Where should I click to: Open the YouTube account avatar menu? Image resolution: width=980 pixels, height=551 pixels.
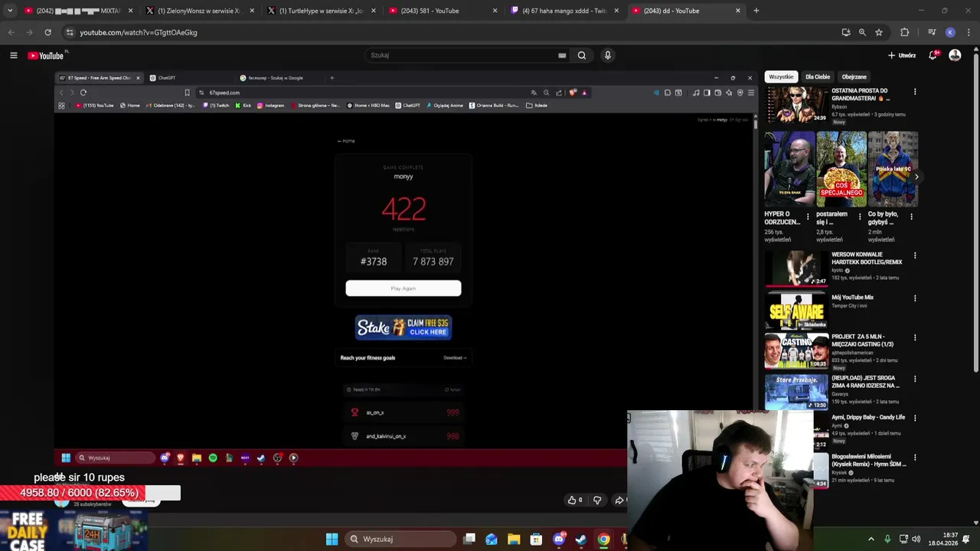pyautogui.click(x=955, y=55)
